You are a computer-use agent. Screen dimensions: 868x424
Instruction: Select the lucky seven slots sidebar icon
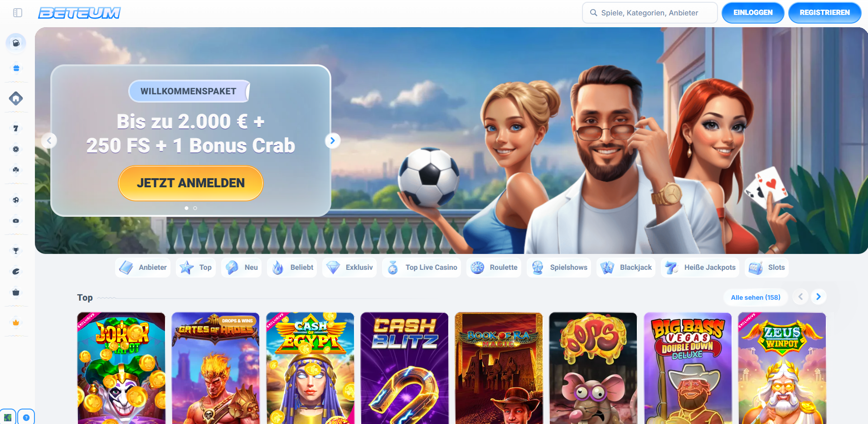[x=16, y=128]
